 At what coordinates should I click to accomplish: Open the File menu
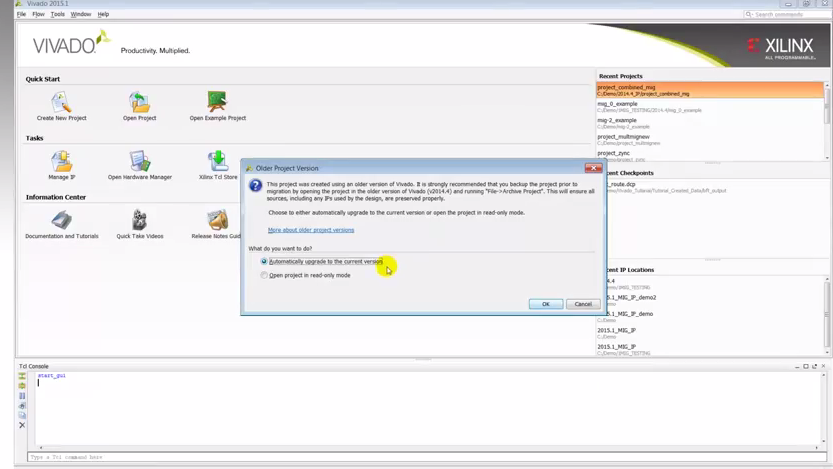tap(21, 14)
